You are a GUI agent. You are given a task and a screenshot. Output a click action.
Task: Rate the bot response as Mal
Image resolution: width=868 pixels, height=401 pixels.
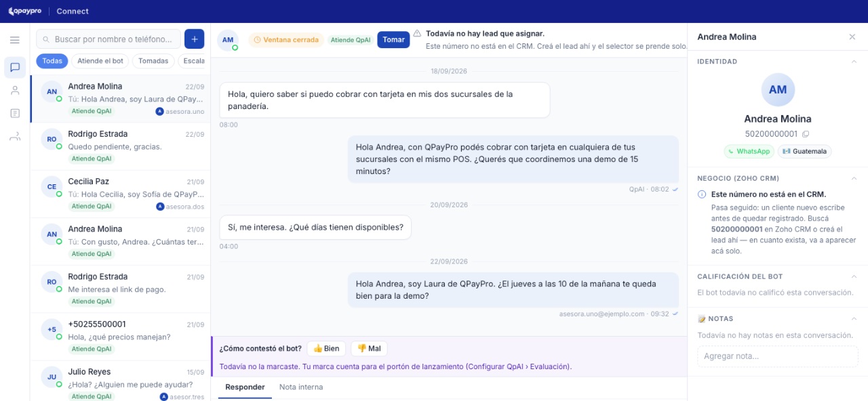[x=369, y=349]
